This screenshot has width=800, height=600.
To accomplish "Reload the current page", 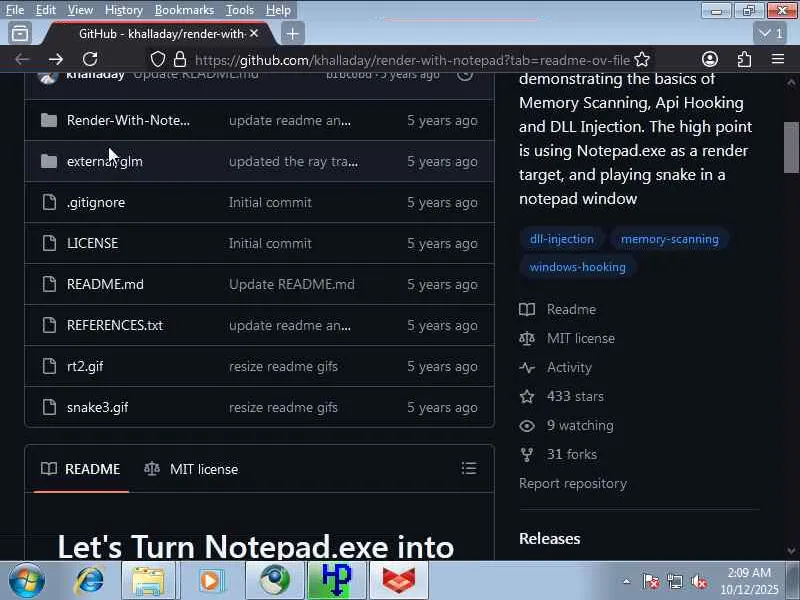I will click(x=90, y=59).
